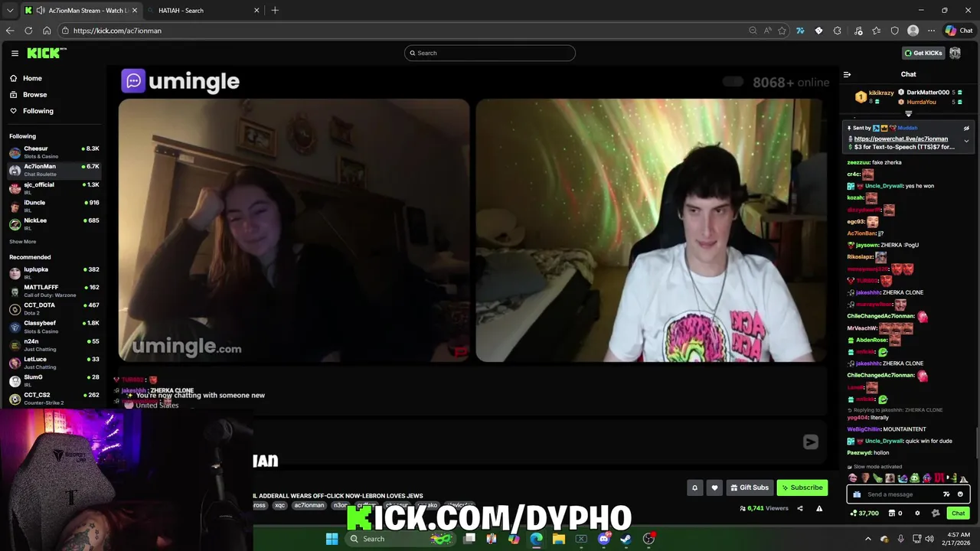The width and height of the screenshot is (980, 551).
Task: Open MATTLAFFF recommended channel
Action: coord(54,291)
